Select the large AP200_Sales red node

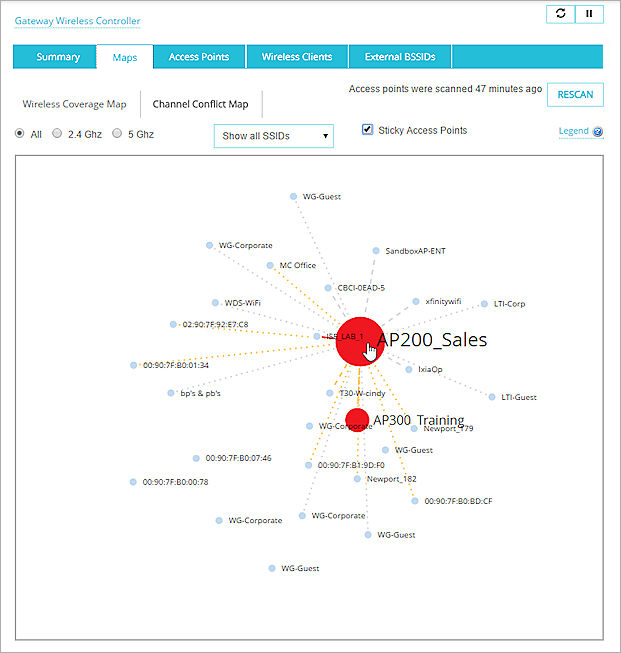coord(356,337)
